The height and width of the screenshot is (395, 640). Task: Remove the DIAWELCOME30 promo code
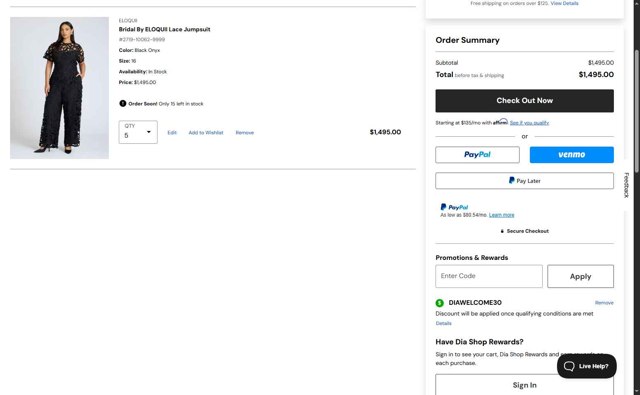604,303
